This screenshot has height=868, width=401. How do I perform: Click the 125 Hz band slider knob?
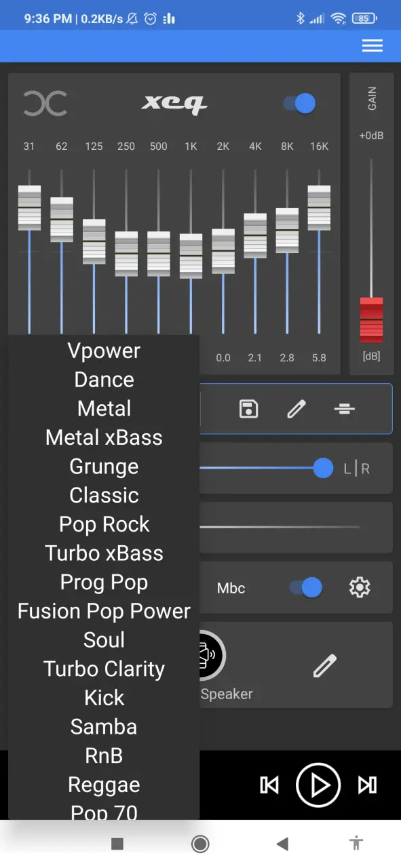(x=94, y=241)
